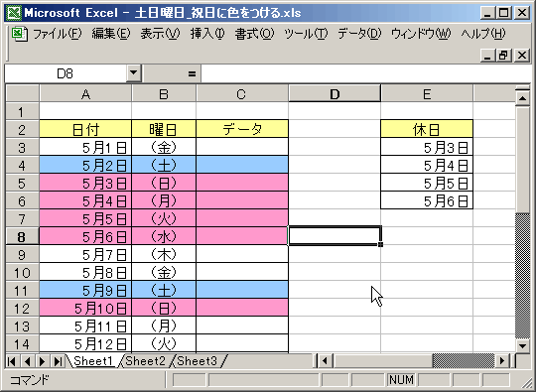
Task: Select column B header
Action: click(164, 94)
